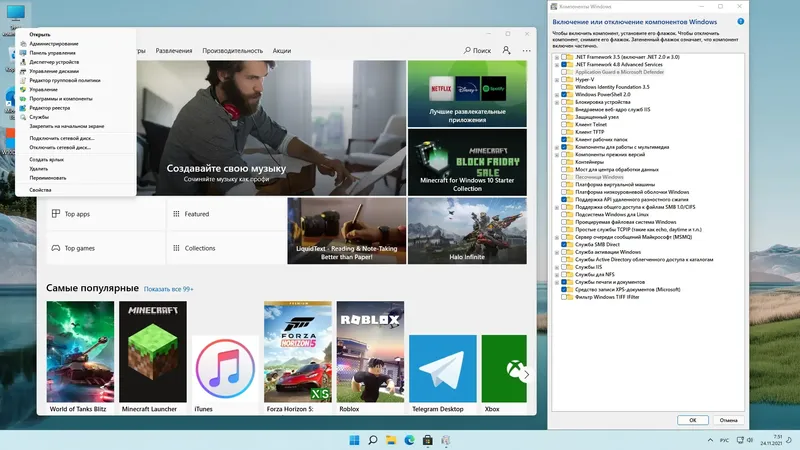
Task: Click the Collections grid icon
Action: click(176, 248)
